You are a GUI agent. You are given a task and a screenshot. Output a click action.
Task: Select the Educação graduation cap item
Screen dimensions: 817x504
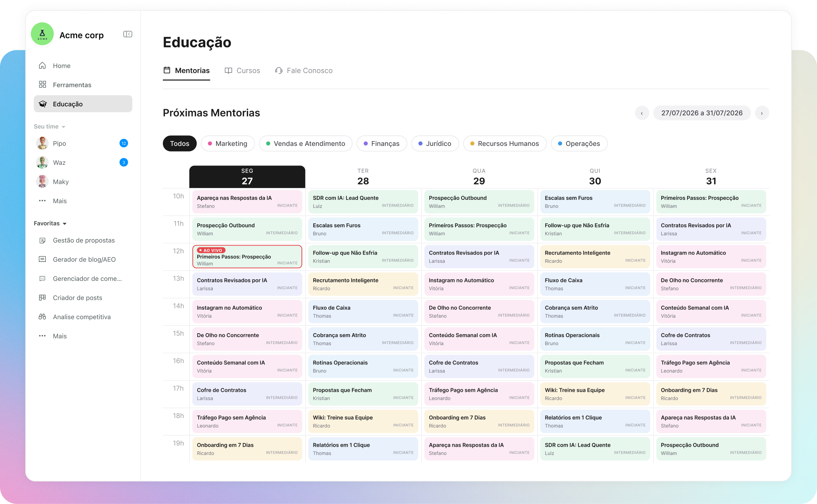click(x=83, y=104)
